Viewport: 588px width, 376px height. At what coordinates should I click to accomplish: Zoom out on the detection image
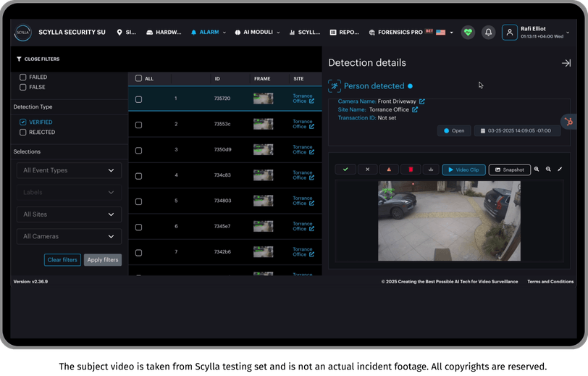tap(548, 170)
